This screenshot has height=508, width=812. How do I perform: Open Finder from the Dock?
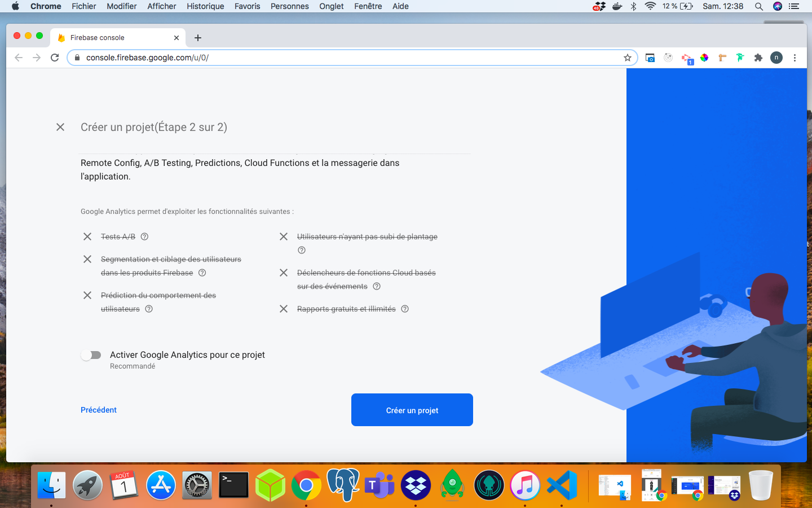[51, 485]
